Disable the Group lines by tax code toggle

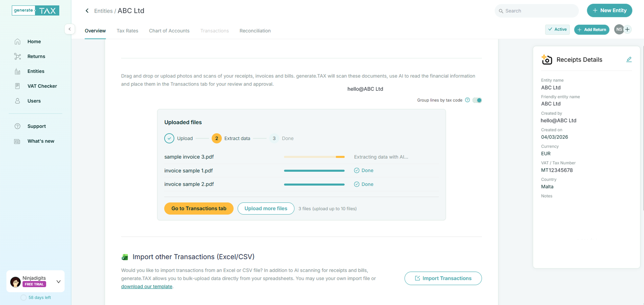(477, 100)
